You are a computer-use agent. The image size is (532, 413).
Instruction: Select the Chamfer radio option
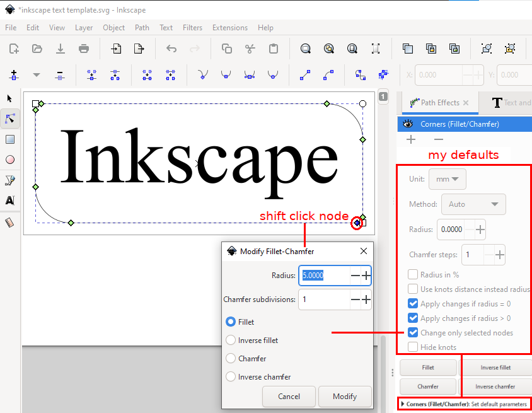click(x=231, y=358)
